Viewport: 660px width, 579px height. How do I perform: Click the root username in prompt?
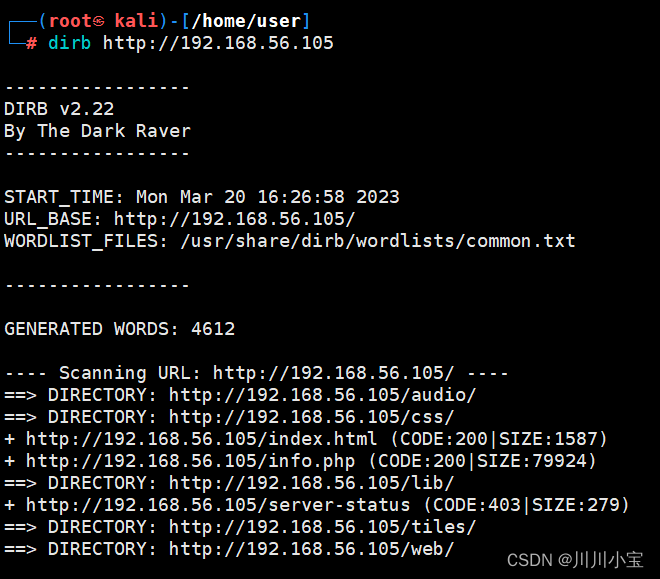(70, 21)
